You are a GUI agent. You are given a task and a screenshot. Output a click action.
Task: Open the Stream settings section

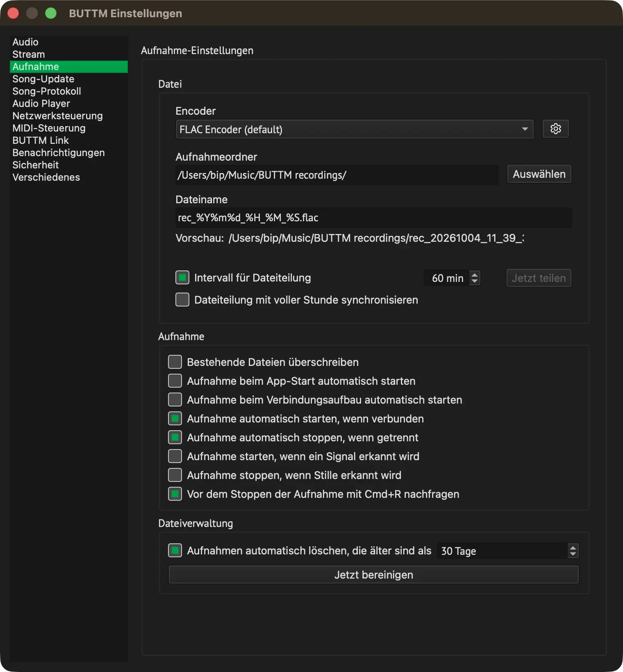click(69, 54)
